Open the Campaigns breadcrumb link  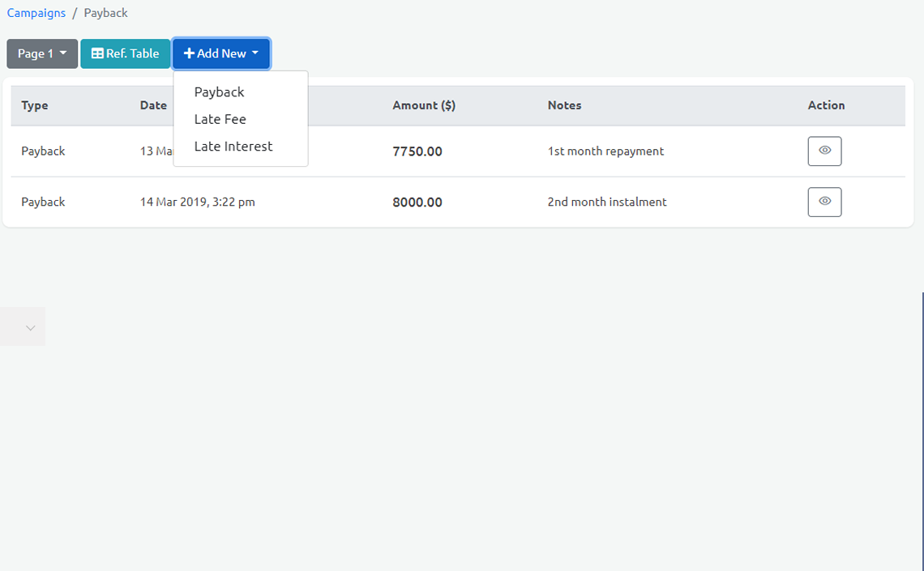click(x=36, y=13)
